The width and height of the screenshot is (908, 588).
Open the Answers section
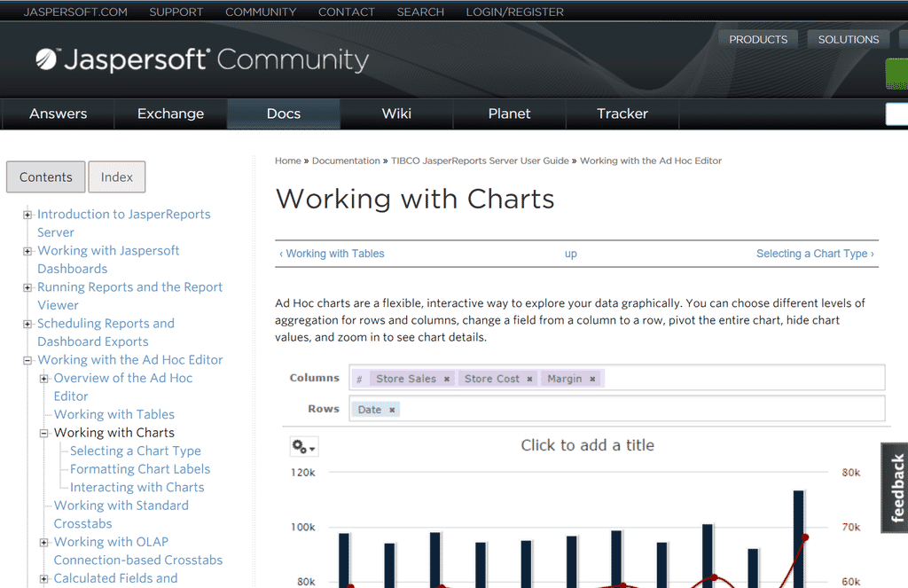[58, 114]
